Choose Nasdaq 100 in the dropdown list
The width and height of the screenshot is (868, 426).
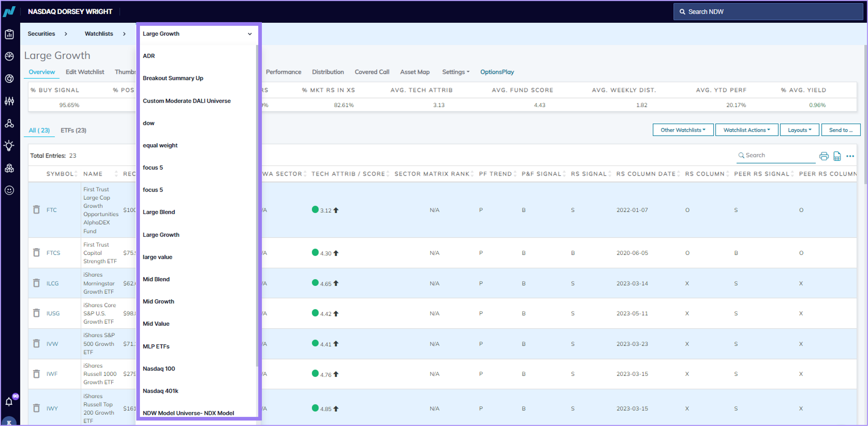(x=159, y=368)
